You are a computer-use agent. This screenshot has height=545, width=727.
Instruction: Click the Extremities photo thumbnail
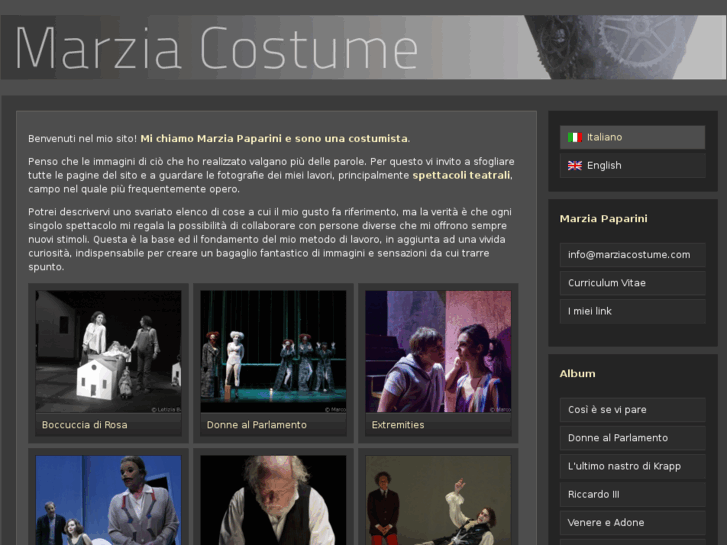point(438,352)
